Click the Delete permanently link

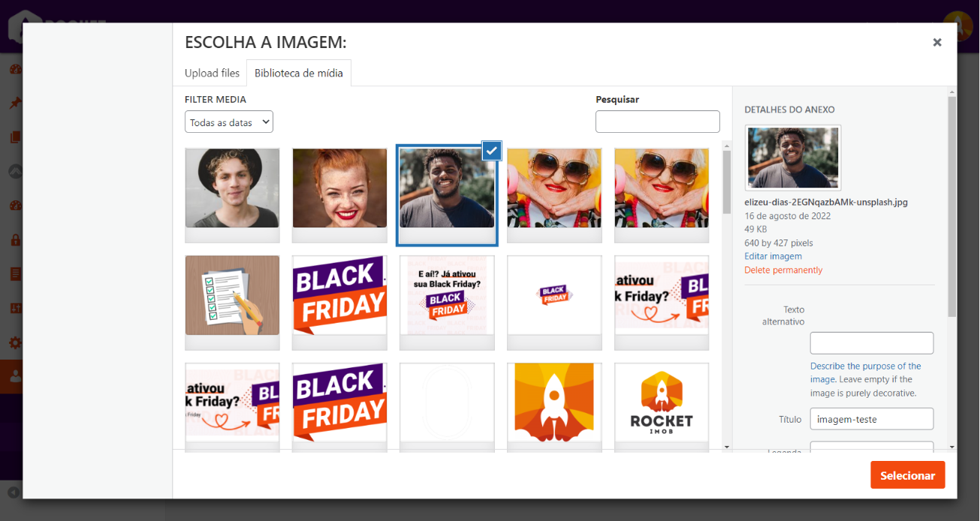(x=783, y=270)
